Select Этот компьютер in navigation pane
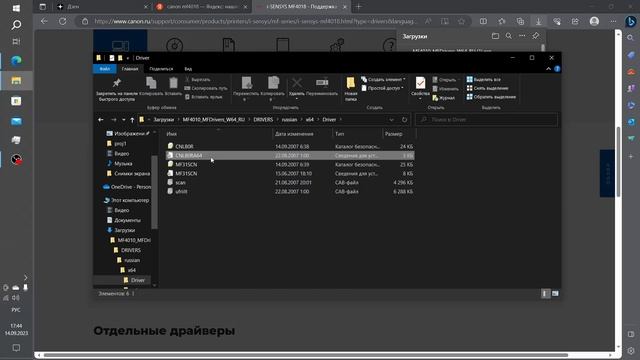 126,200
